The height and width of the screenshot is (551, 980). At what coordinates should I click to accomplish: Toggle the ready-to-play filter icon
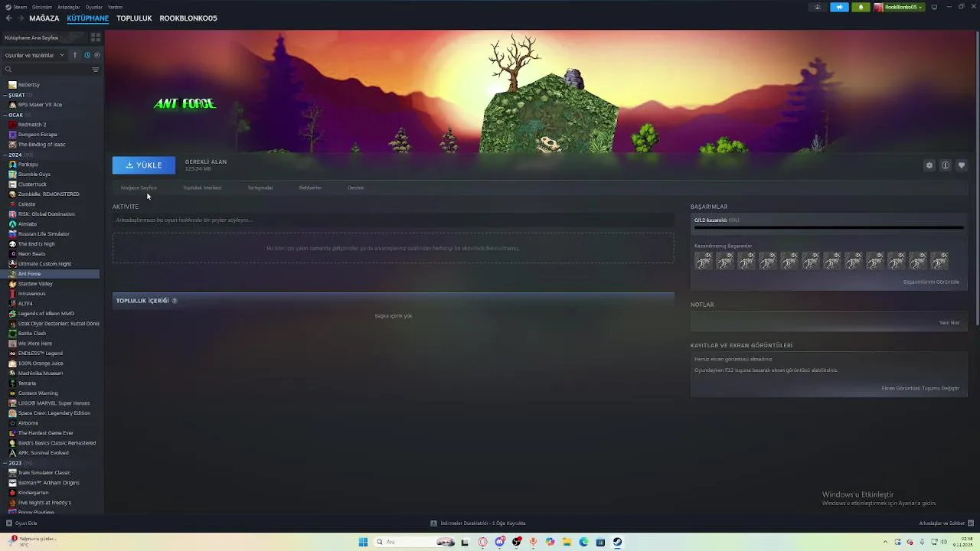coord(97,55)
